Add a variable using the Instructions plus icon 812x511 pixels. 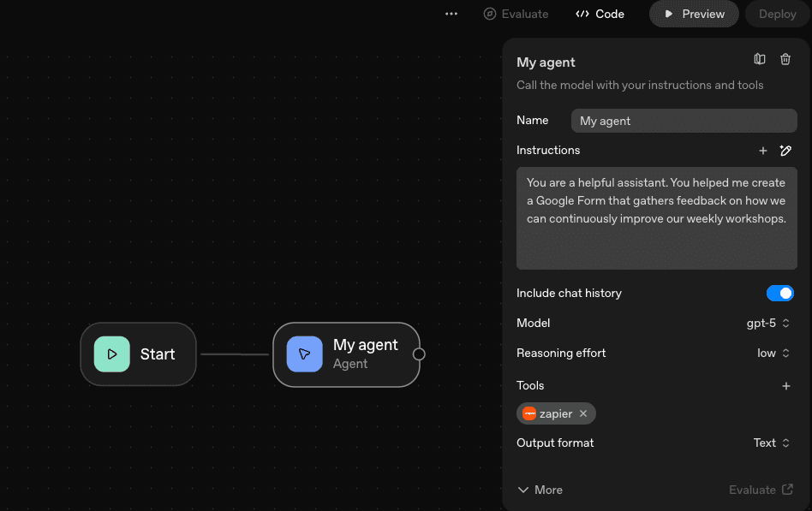pos(763,151)
